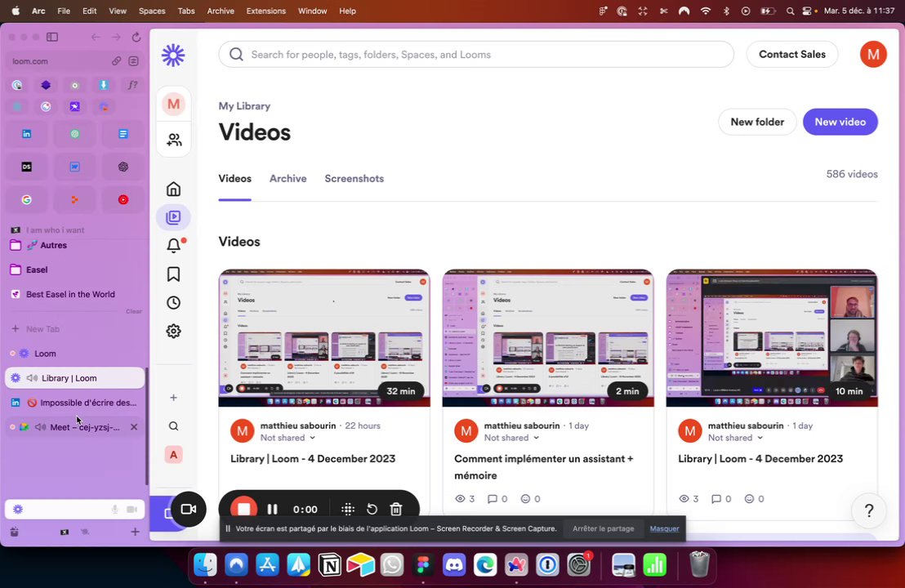Pause the Loom recording
The width and height of the screenshot is (905, 588).
[273, 509]
